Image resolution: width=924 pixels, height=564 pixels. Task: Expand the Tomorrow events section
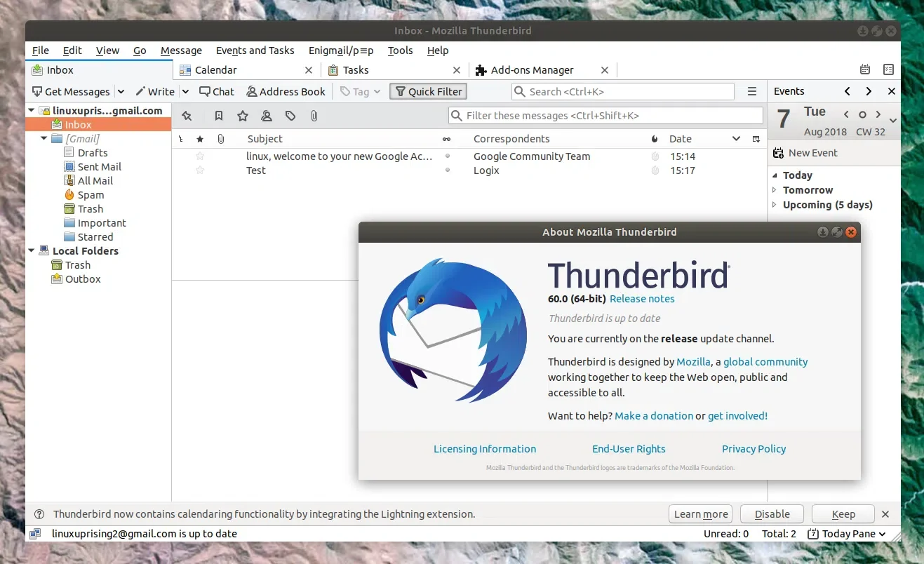775,190
